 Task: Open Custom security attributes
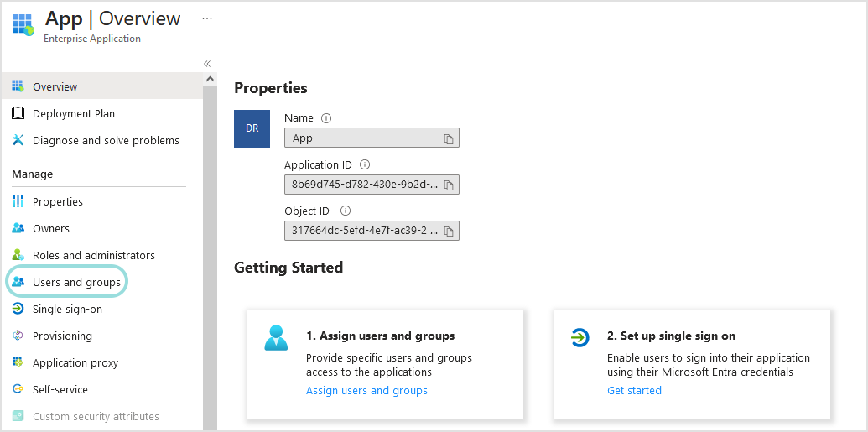(x=96, y=417)
